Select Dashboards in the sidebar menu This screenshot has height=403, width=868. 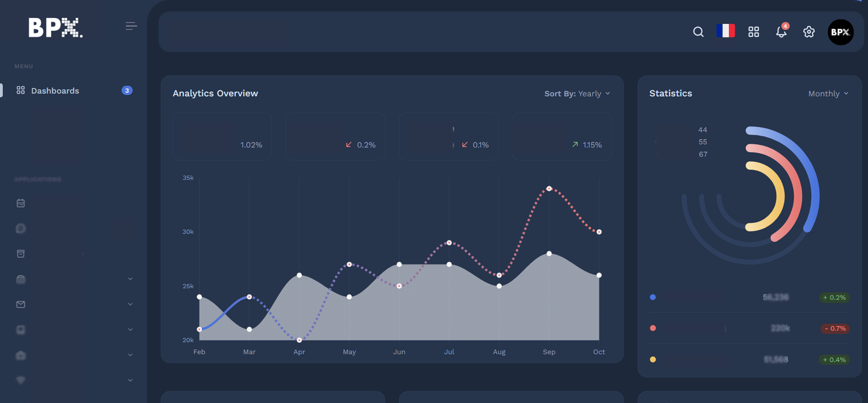[55, 91]
